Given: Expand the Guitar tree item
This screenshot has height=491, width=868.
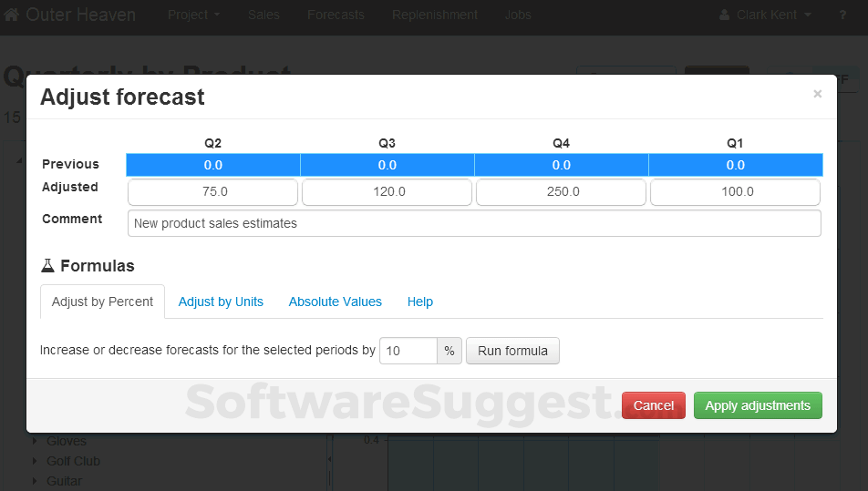Looking at the screenshot, I should click(35, 481).
